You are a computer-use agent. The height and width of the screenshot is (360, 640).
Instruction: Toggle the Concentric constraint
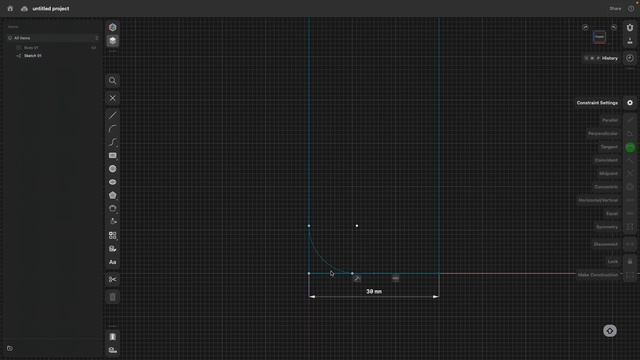(x=630, y=187)
